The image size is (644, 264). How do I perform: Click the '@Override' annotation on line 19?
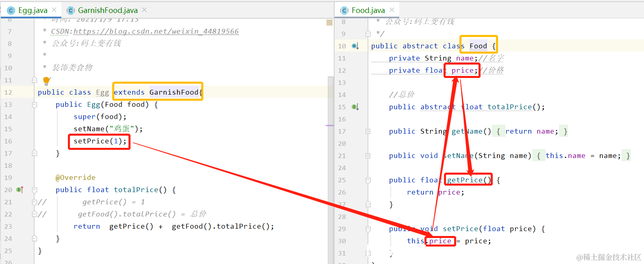pos(76,177)
